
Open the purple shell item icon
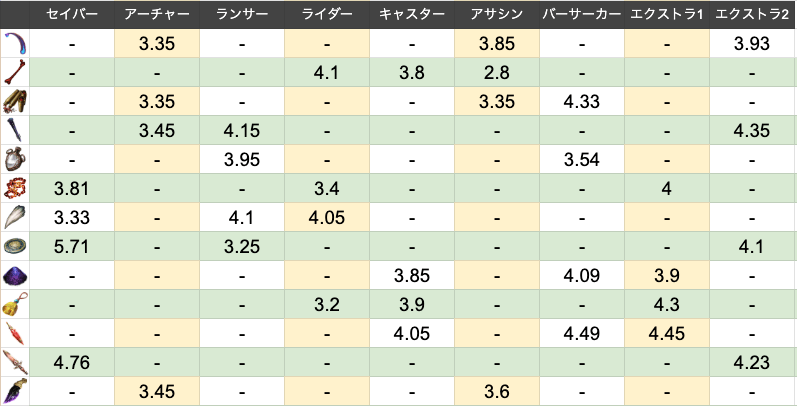click(x=15, y=276)
